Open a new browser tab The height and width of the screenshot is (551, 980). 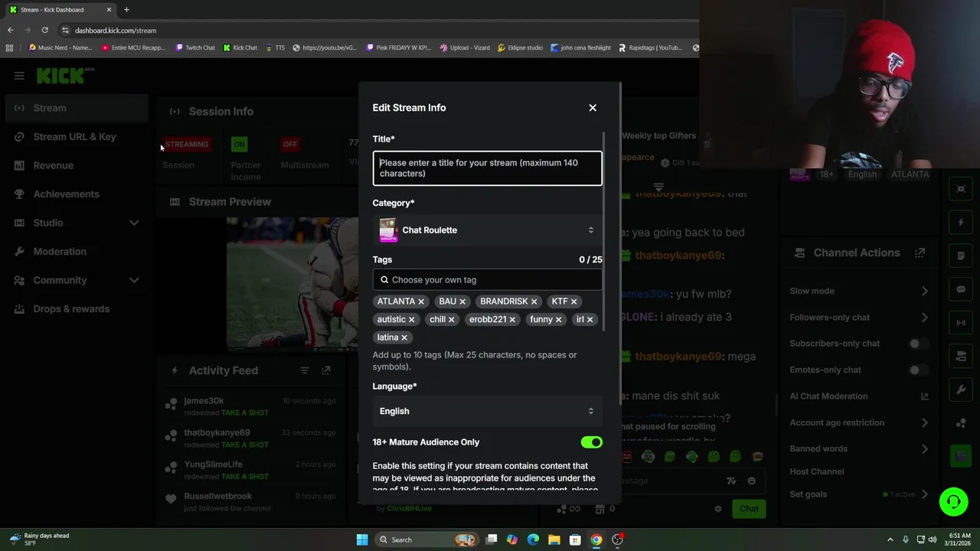pos(126,10)
